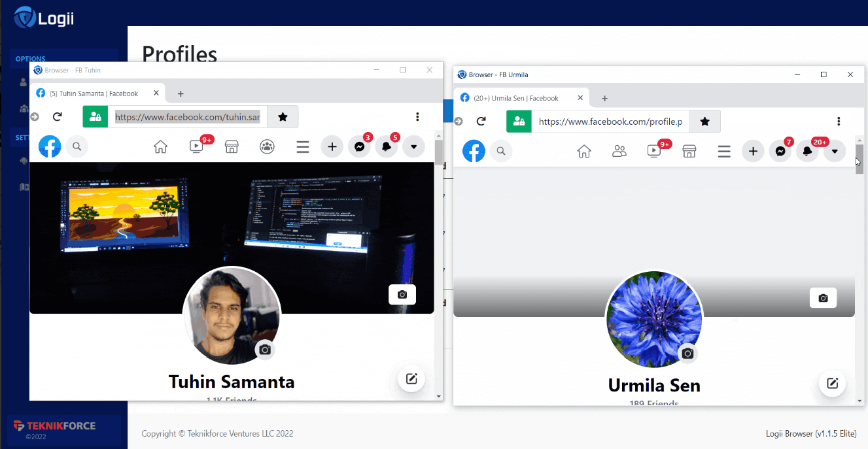Click Messenger icon in FB Tuhin window
Viewport: 868px width, 449px height.
[x=359, y=147]
